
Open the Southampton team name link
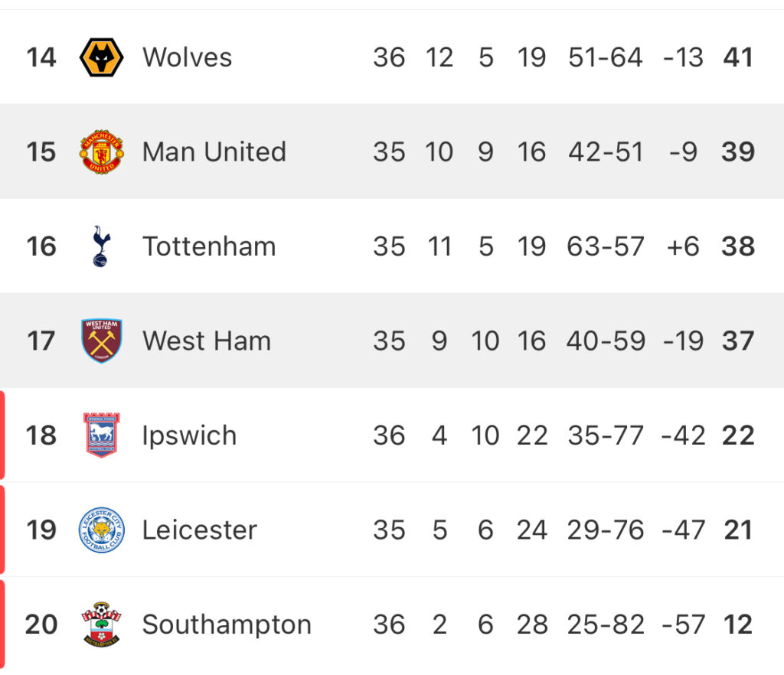227,624
